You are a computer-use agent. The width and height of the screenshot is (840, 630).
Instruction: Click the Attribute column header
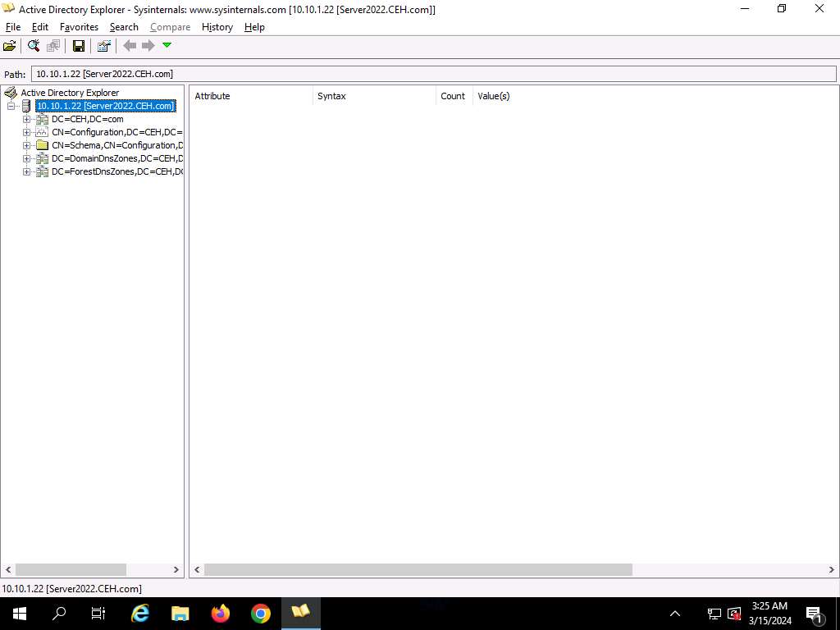[212, 96]
